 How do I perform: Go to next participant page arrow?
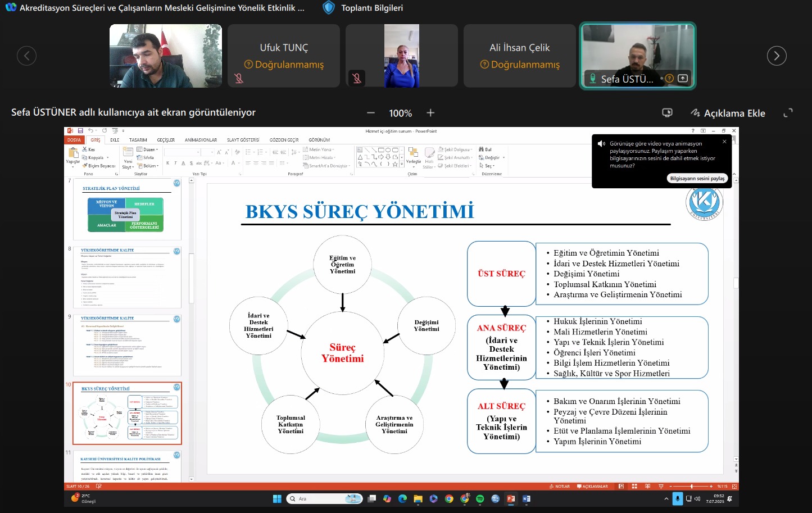[777, 56]
